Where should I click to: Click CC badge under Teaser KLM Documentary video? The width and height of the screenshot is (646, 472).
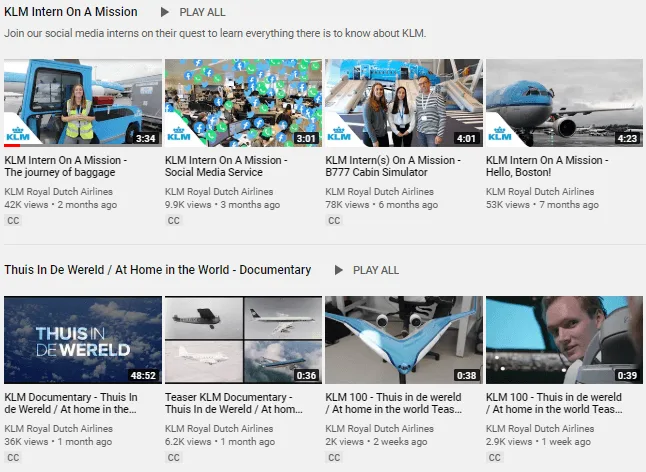pos(173,458)
